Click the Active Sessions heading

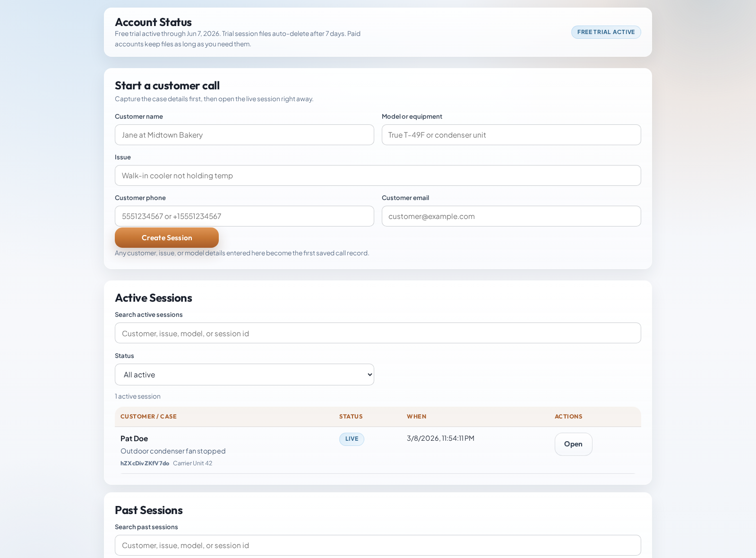(x=154, y=298)
